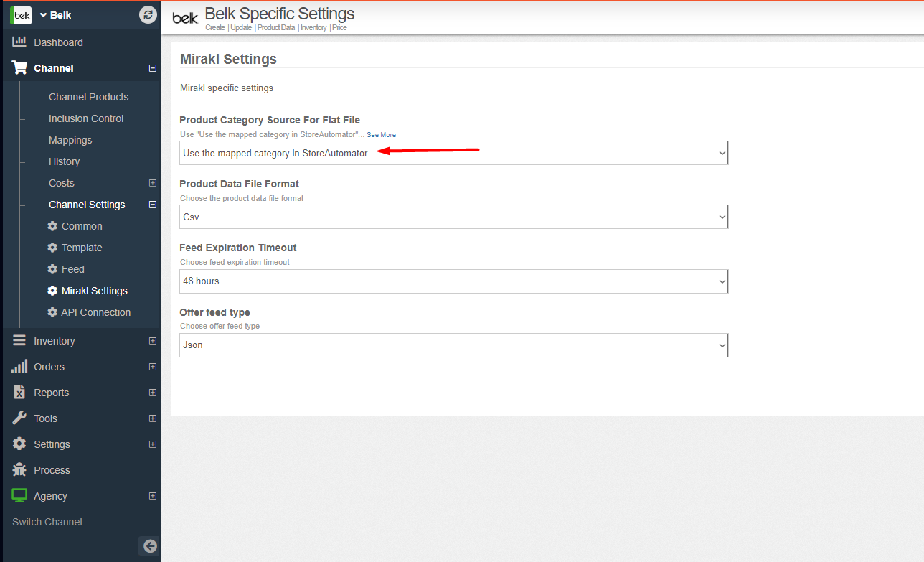Expand the Inventory menu section
This screenshot has width=924, height=562.
[x=152, y=341]
